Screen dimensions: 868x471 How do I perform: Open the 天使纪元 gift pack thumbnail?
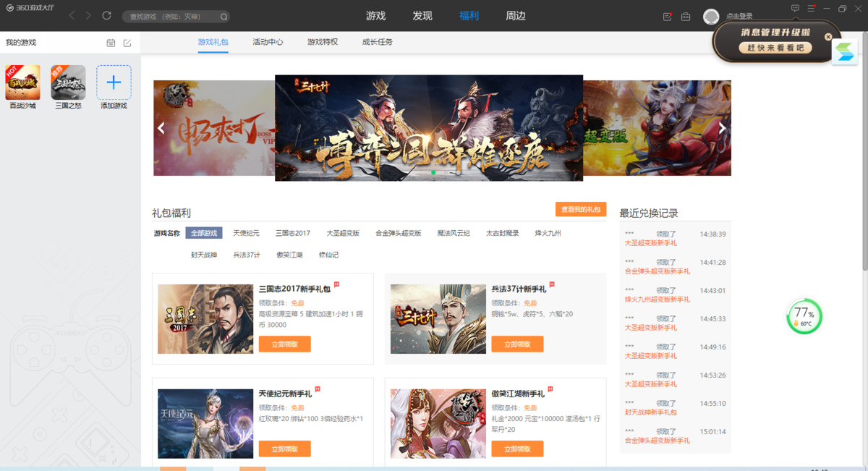(x=205, y=424)
